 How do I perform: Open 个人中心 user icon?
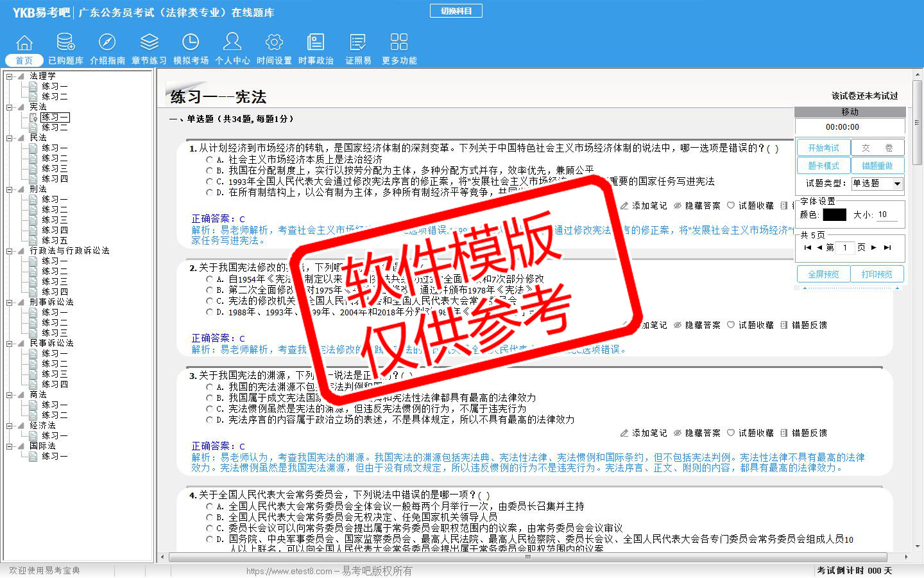click(232, 42)
